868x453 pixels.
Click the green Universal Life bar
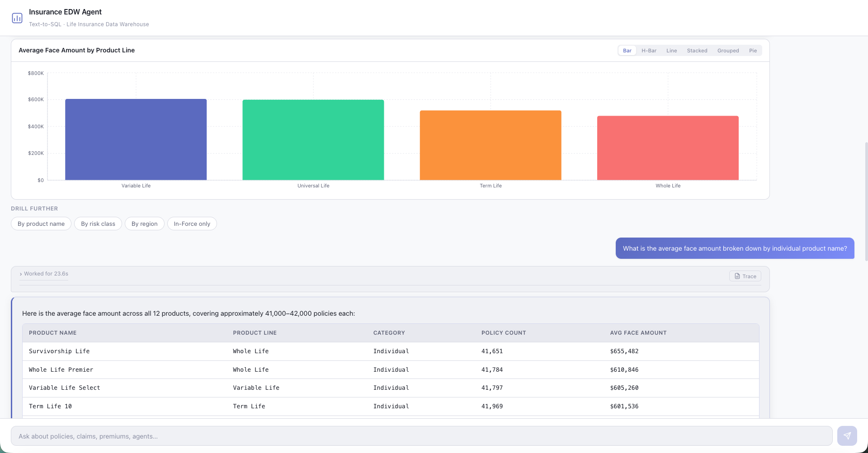point(313,140)
